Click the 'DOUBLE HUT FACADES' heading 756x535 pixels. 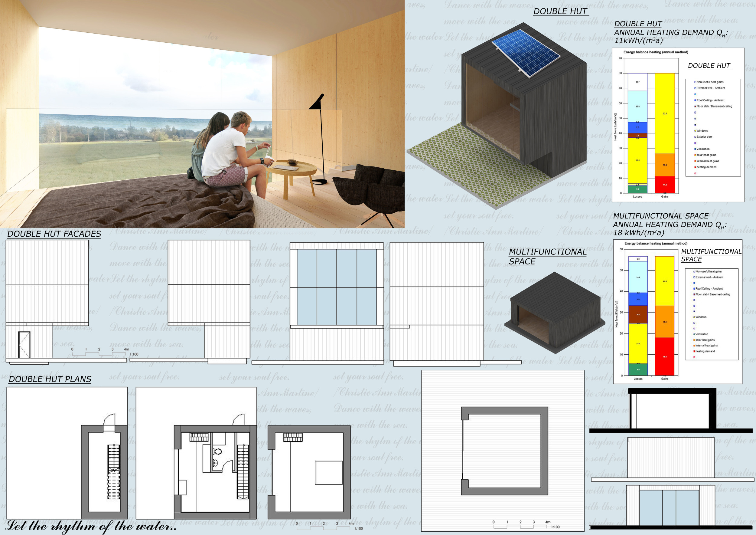point(54,234)
